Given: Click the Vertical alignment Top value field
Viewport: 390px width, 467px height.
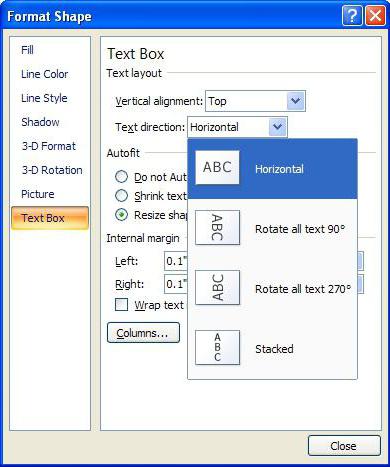Looking at the screenshot, I should (x=246, y=101).
